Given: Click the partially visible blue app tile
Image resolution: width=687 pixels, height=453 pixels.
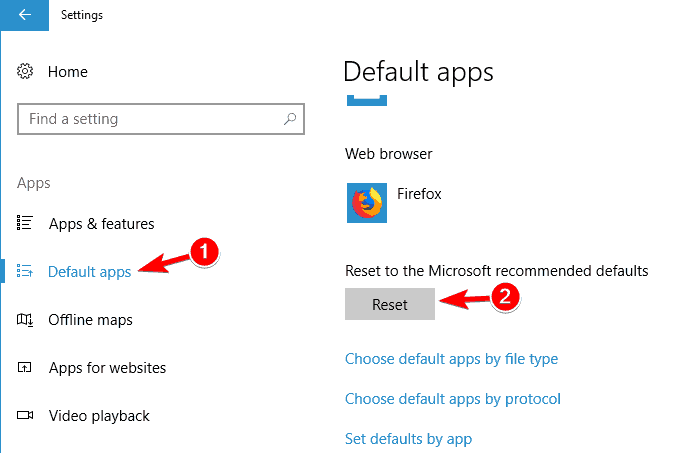Looking at the screenshot, I should 367,100.
